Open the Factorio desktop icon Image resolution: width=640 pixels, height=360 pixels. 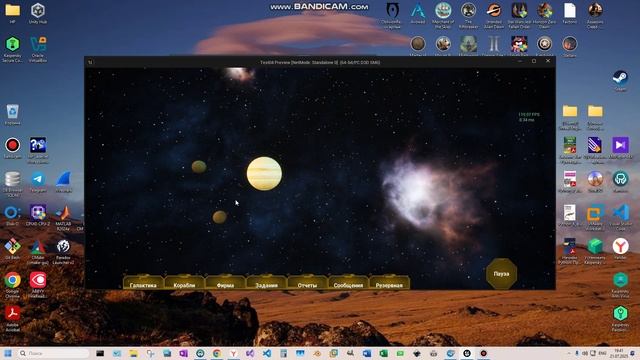pyautogui.click(x=569, y=13)
